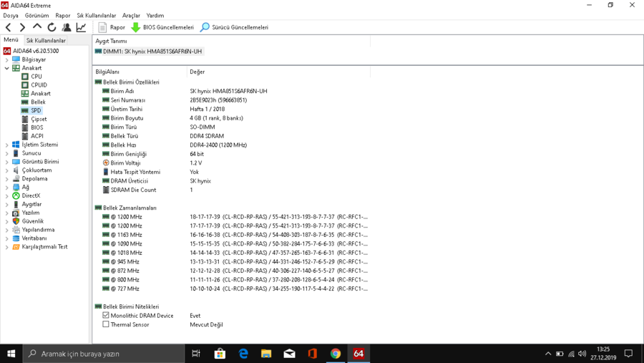The width and height of the screenshot is (644, 363).
Task: Open the Yardım menu
Action: pos(155,15)
